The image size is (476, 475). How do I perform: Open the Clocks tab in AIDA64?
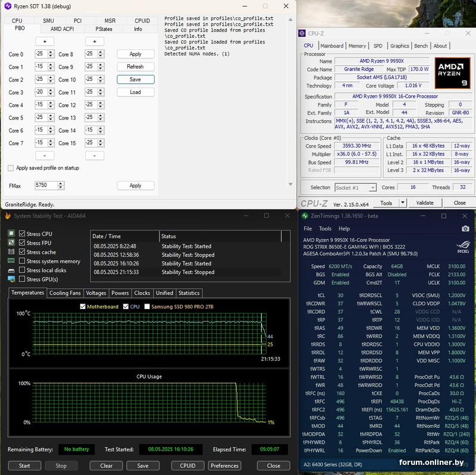(x=142, y=293)
